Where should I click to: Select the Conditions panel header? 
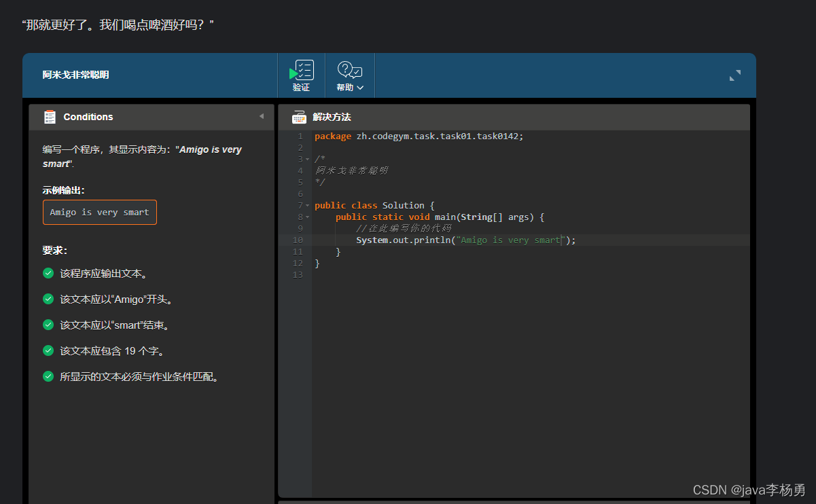(x=152, y=117)
